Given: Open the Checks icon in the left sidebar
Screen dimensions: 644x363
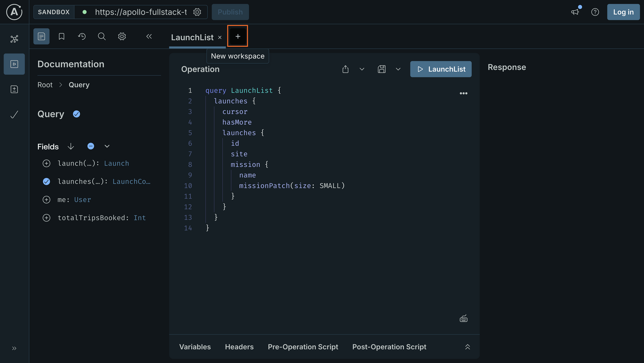Looking at the screenshot, I should click(14, 114).
